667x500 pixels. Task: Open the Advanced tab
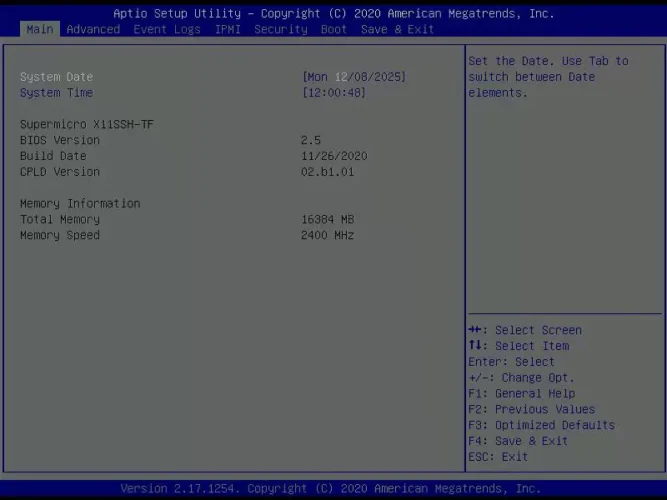click(x=93, y=29)
